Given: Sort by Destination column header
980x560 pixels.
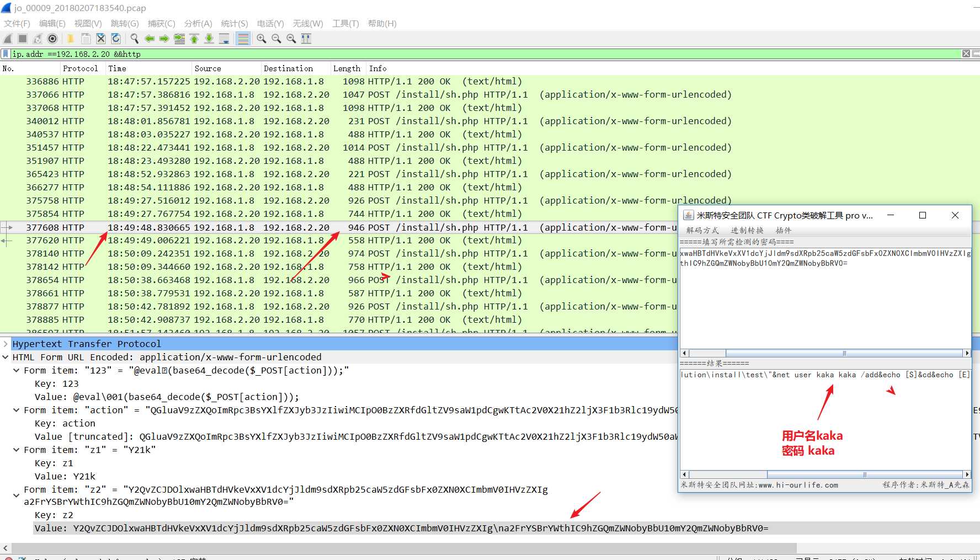Looking at the screenshot, I should [x=295, y=68].
